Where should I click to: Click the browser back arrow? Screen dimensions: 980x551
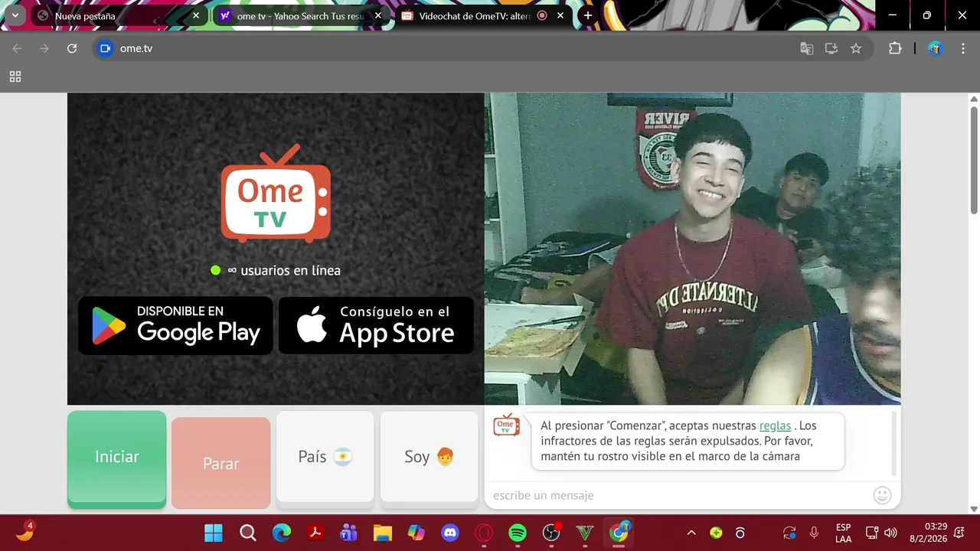click(17, 48)
